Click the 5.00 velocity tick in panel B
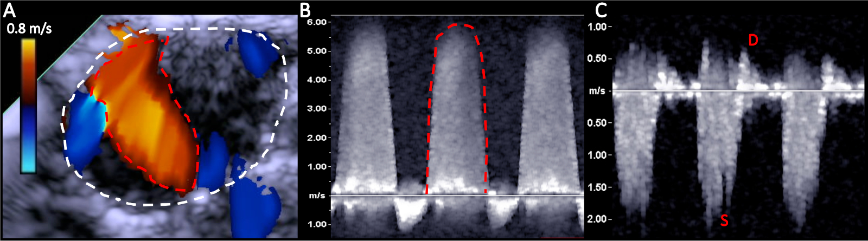This screenshot has width=868, height=241. [x=316, y=51]
